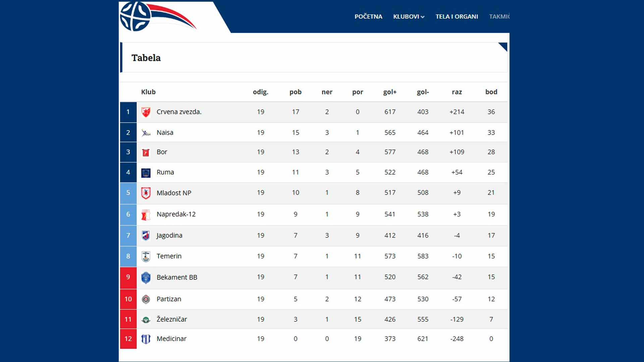Click the Napredak-12 club logo
Viewport: 644px width, 362px height.
pyautogui.click(x=146, y=215)
